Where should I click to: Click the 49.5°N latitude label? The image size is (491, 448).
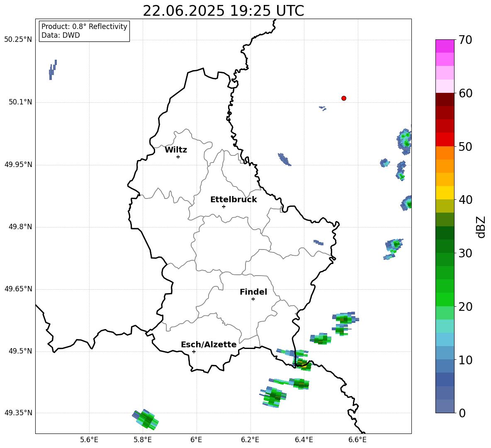pos(20,351)
